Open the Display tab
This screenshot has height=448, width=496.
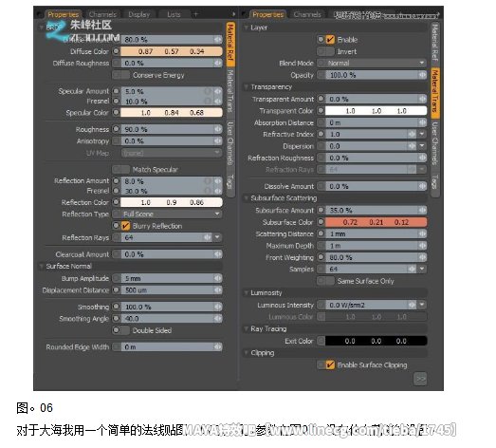coord(138,14)
